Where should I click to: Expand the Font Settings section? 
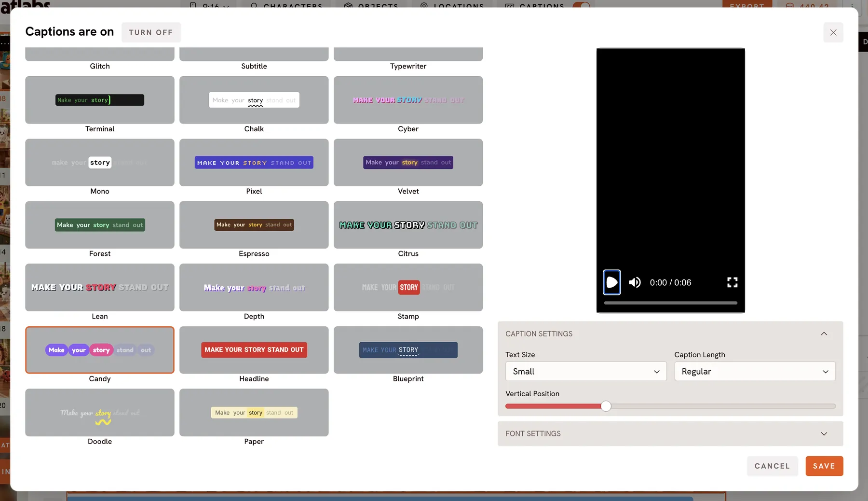point(670,433)
